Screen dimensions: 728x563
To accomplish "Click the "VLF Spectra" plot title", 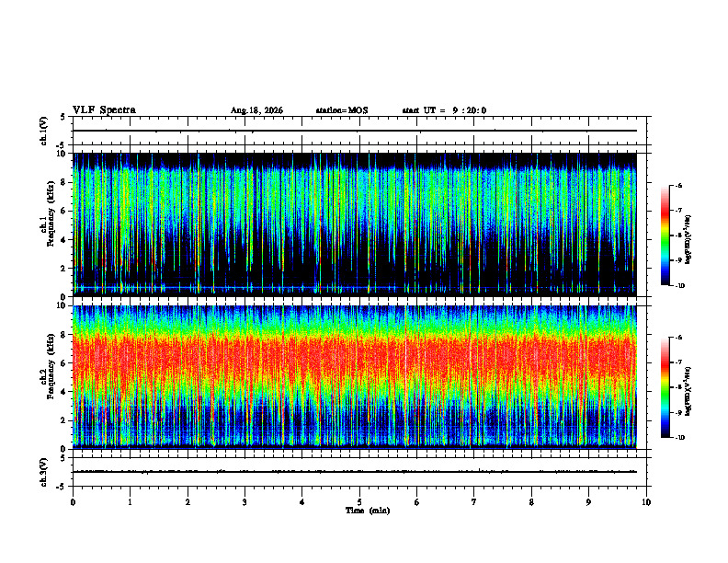I will click(x=104, y=110).
